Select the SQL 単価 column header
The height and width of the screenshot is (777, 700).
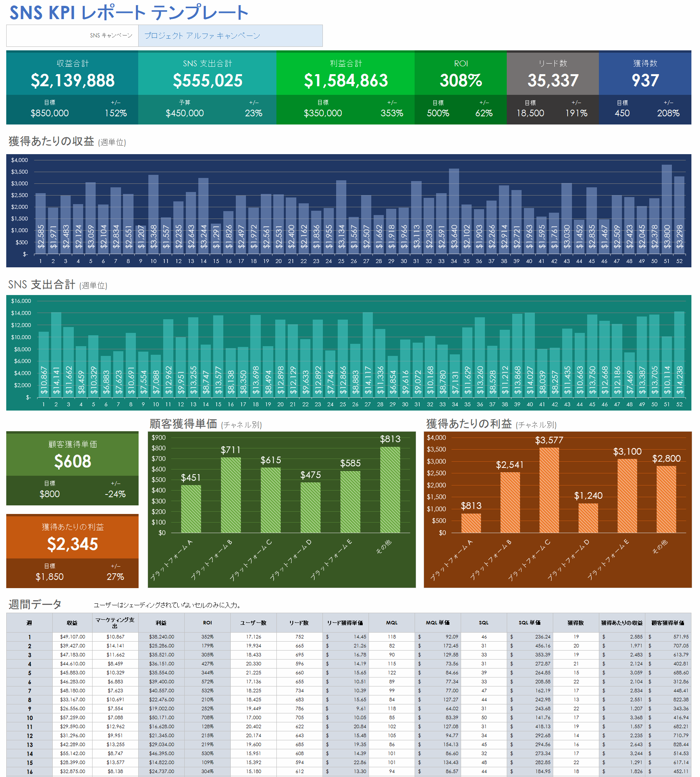[530, 623]
